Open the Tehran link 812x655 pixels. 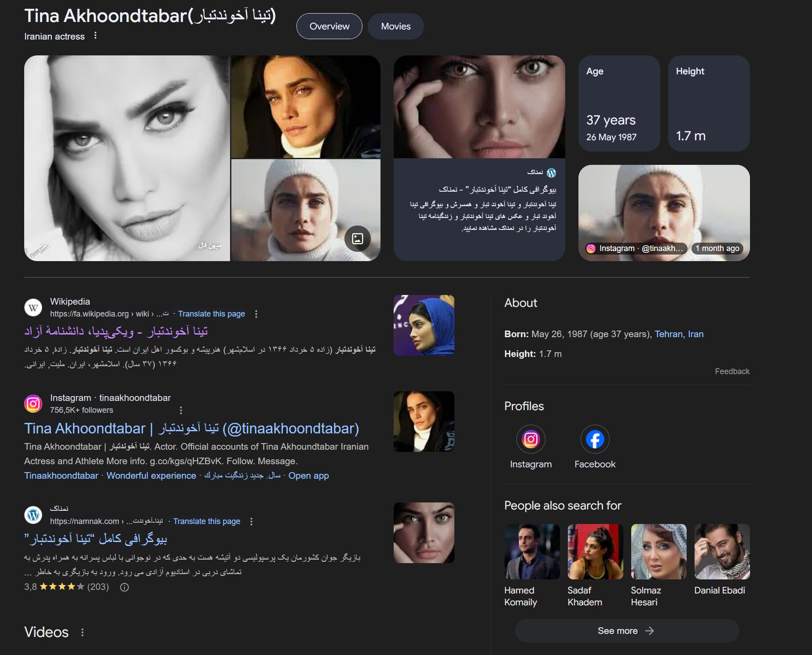pos(669,334)
